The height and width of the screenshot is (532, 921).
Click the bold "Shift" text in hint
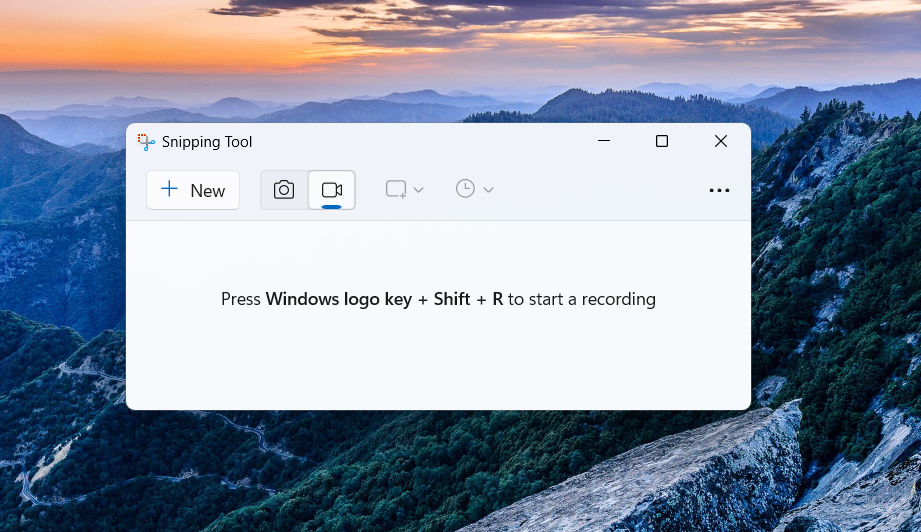[x=452, y=299]
